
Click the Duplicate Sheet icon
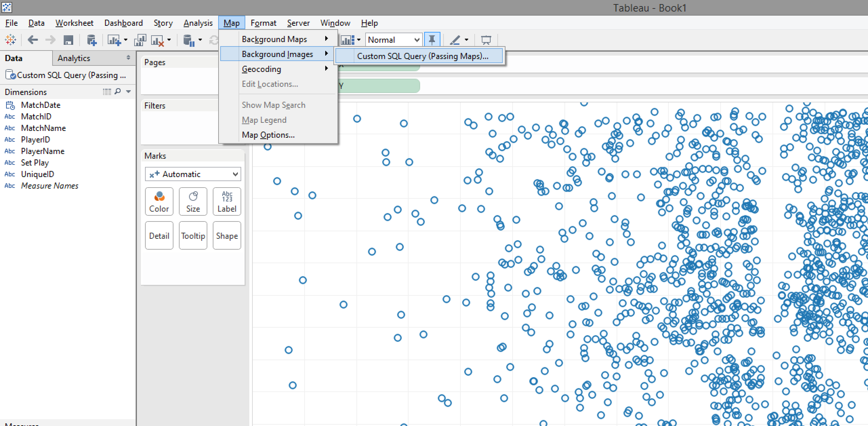140,40
